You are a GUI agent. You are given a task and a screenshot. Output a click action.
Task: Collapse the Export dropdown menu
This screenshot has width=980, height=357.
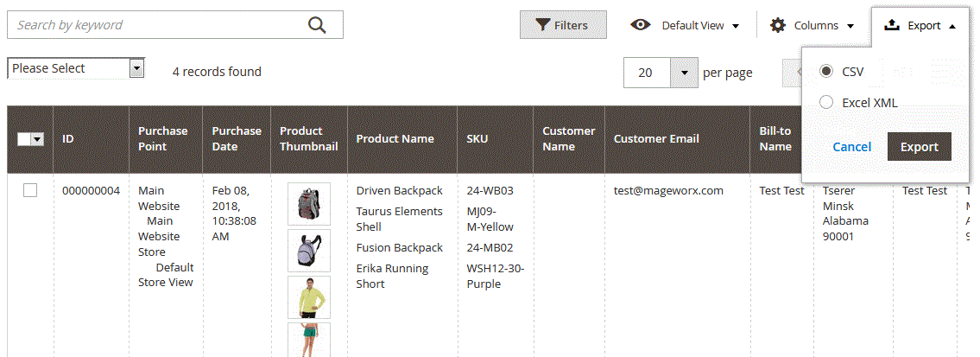(x=920, y=26)
